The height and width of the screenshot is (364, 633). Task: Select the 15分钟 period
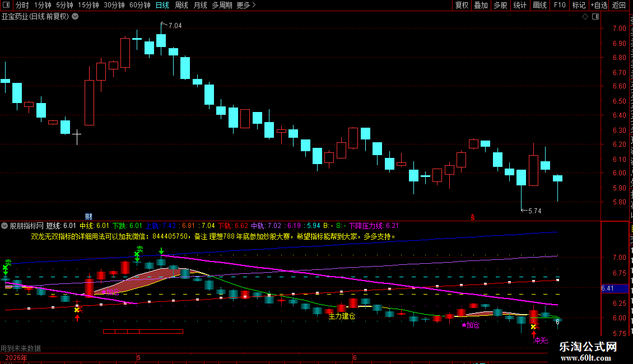(x=89, y=5)
